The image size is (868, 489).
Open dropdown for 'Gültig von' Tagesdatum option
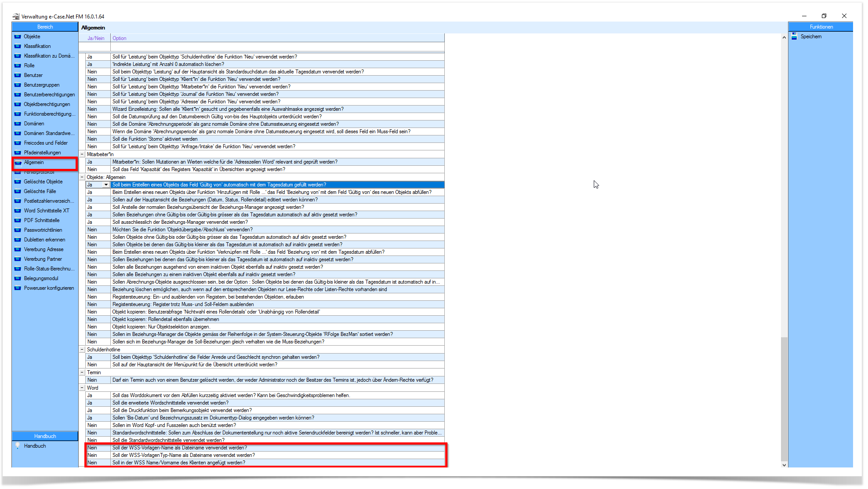click(106, 185)
